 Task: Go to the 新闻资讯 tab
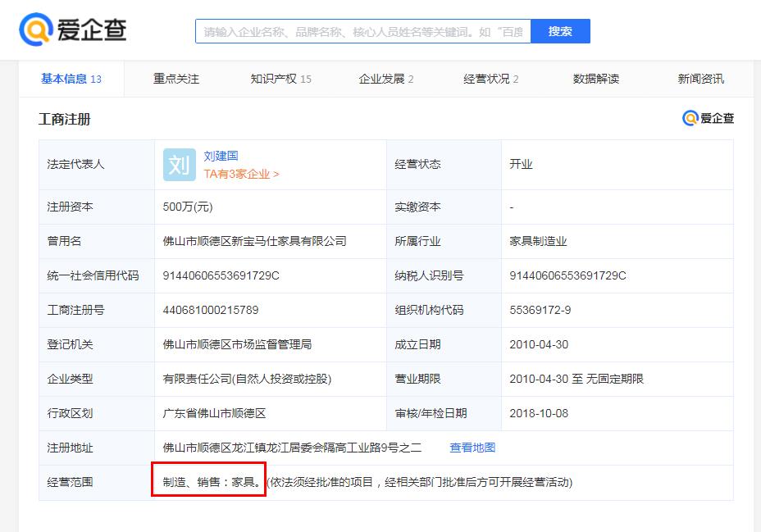tap(701, 79)
